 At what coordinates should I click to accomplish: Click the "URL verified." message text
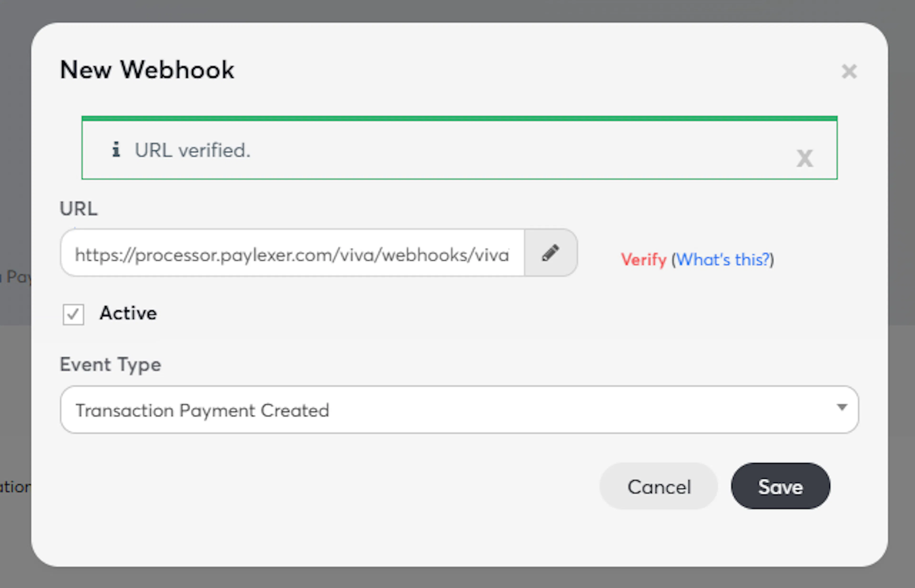point(193,150)
